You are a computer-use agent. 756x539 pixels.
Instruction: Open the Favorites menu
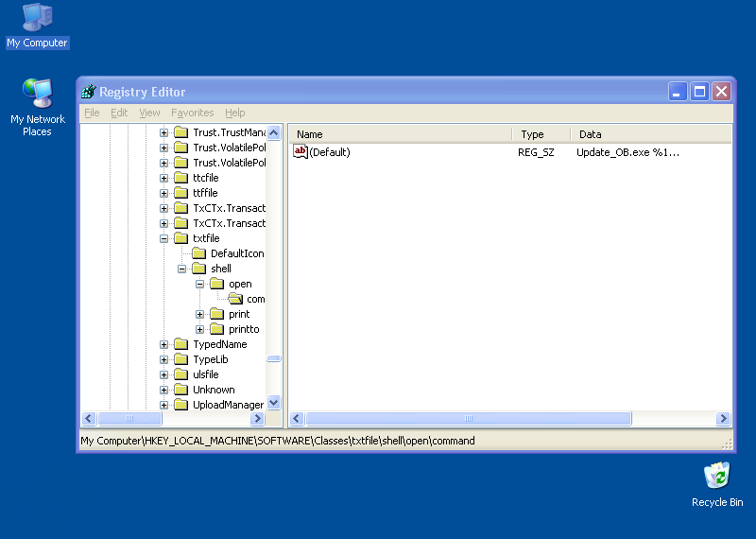(193, 113)
